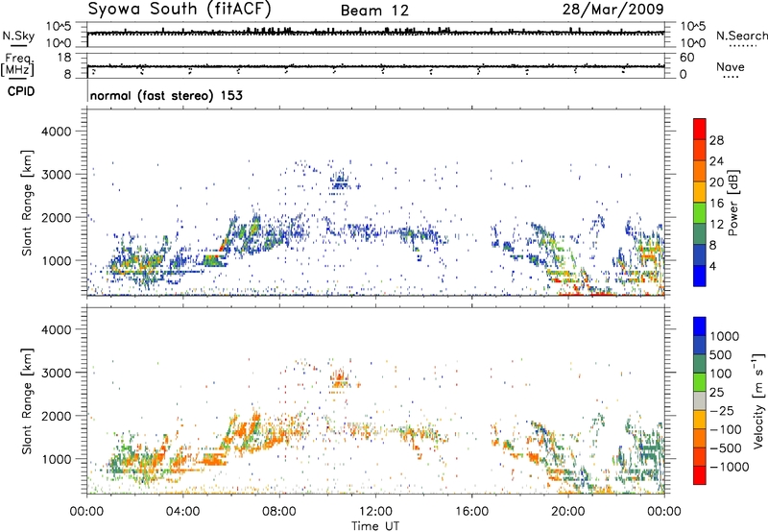Image resolution: width=768 pixels, height=532 pixels.
Task: Click the "20" label on Power colorbar
Action: (x=716, y=182)
